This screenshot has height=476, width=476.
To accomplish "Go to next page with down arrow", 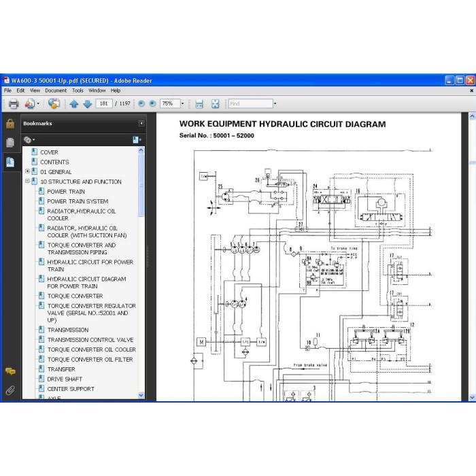I will (88, 104).
